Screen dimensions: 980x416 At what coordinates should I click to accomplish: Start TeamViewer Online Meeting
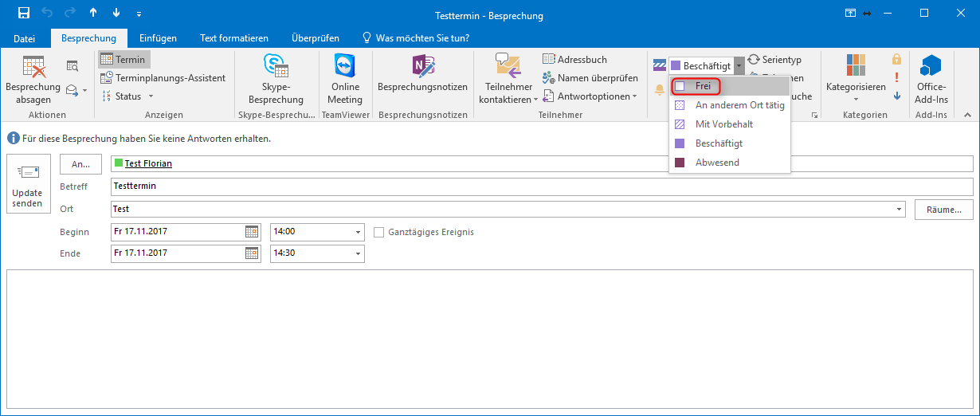coord(345,80)
